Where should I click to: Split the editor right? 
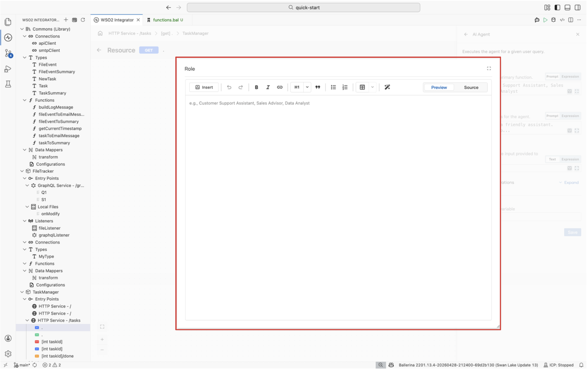[x=571, y=20]
